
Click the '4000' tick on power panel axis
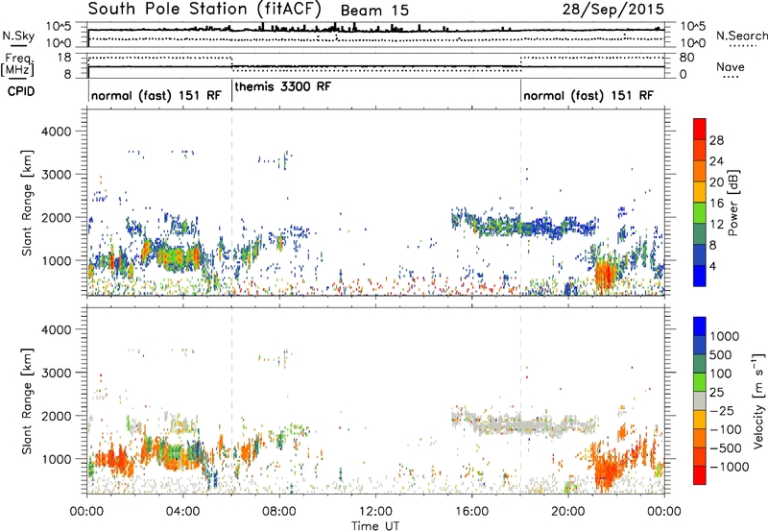click(x=56, y=132)
